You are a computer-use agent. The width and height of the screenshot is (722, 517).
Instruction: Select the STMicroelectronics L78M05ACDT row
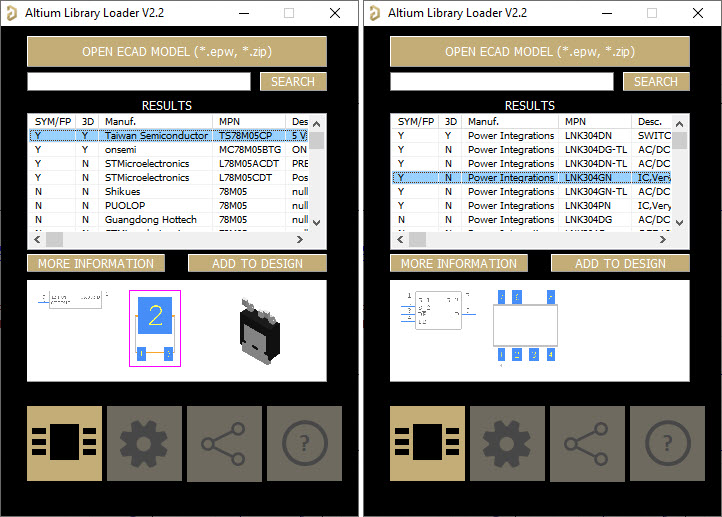169,163
